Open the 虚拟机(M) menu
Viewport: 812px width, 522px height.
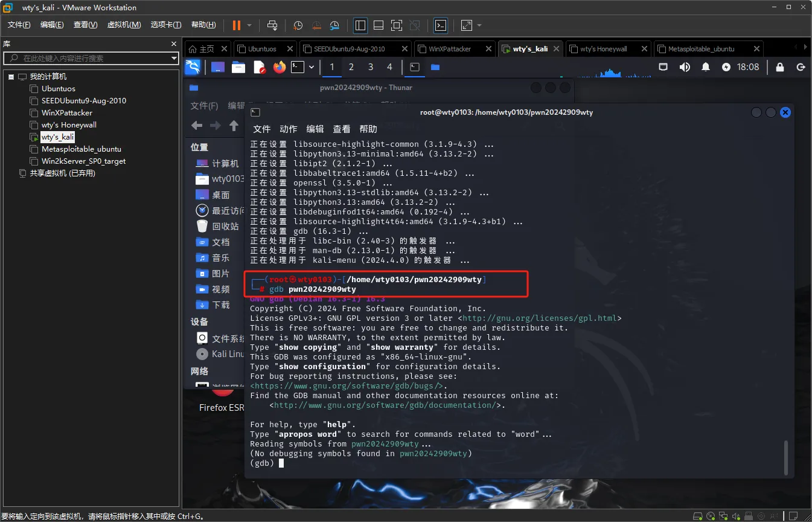point(124,25)
